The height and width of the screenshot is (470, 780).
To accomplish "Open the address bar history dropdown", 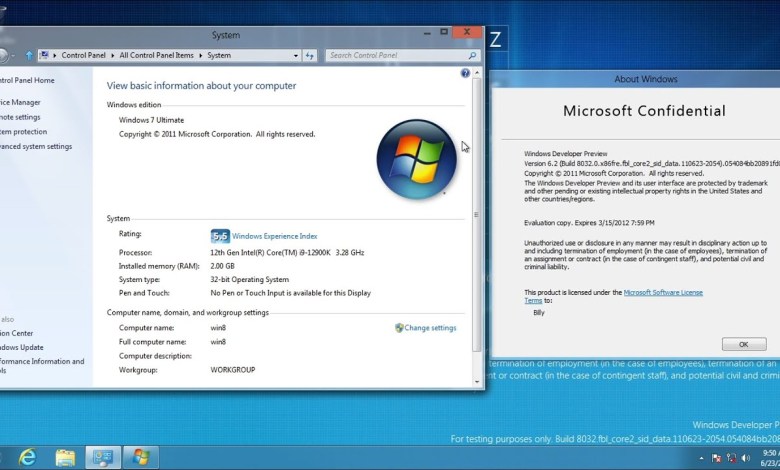I will tap(296, 55).
